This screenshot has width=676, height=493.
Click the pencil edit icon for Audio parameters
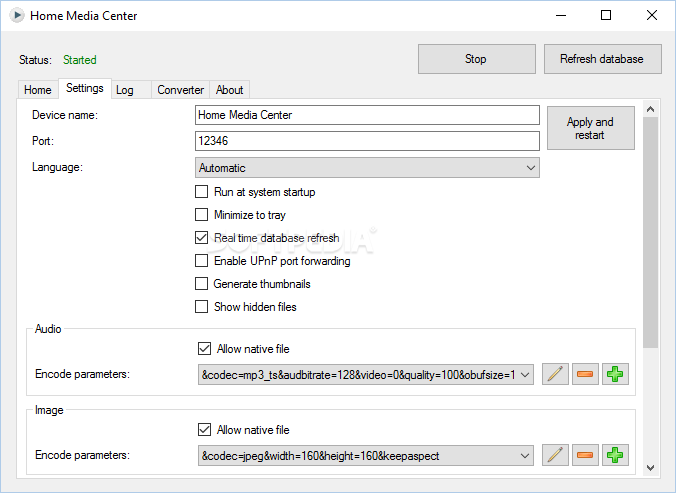555,374
